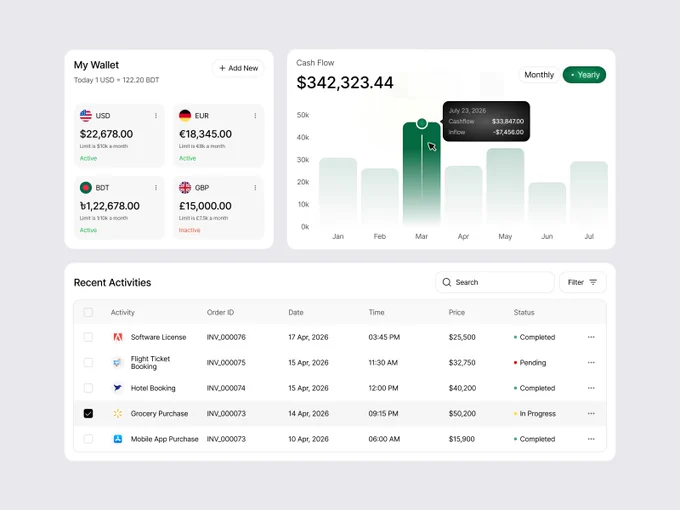This screenshot has width=680, height=510.
Task: Click the 10 Apr, 2026 date cell
Action: click(x=308, y=439)
